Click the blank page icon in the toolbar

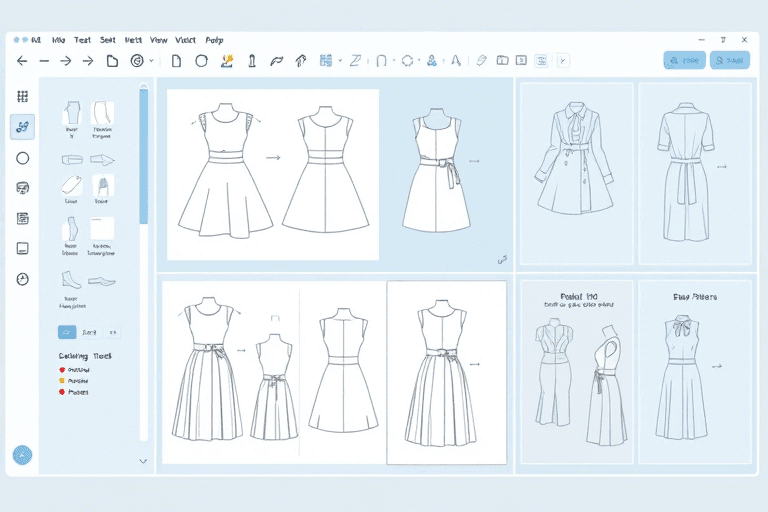[x=176, y=61]
